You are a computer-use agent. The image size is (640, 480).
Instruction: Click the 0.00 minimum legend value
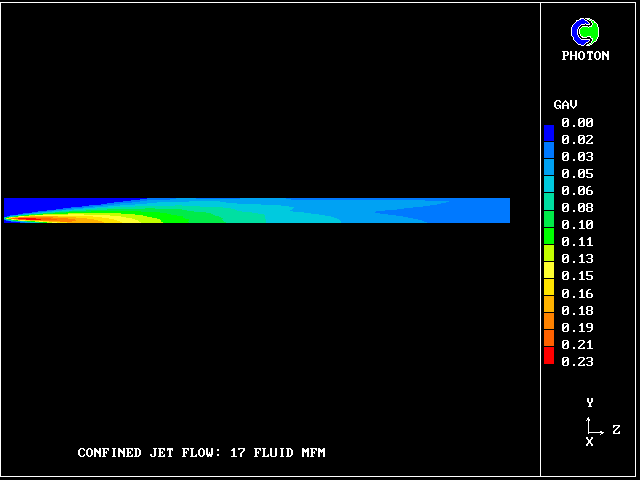[577, 123]
